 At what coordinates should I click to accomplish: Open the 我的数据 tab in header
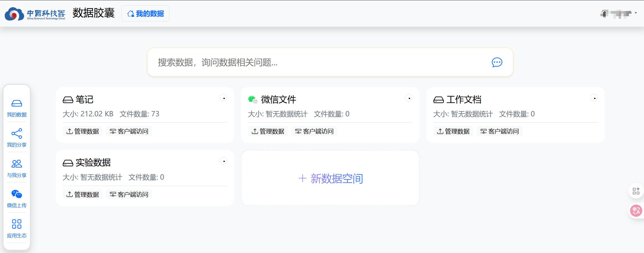[x=145, y=13]
